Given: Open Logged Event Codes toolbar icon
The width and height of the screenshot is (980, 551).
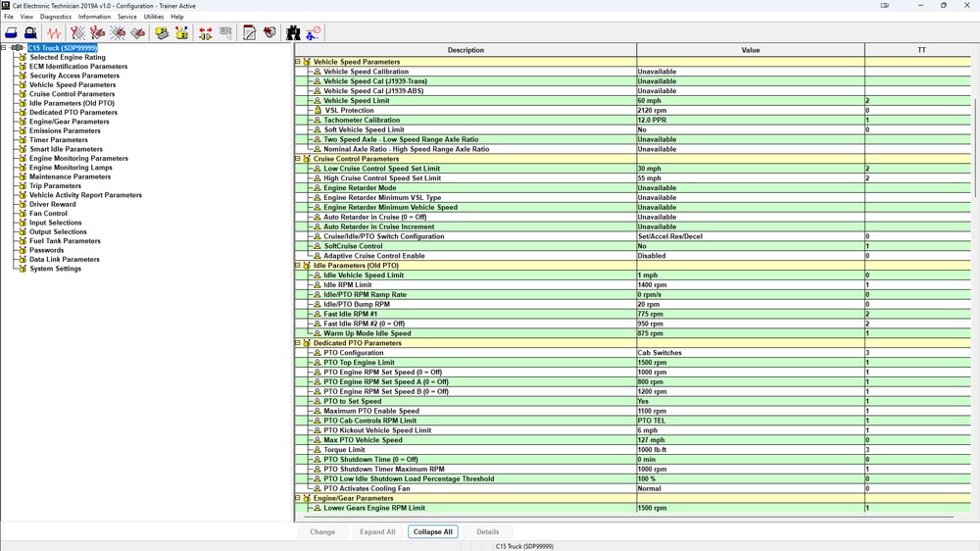Looking at the screenshot, I should pos(138,32).
